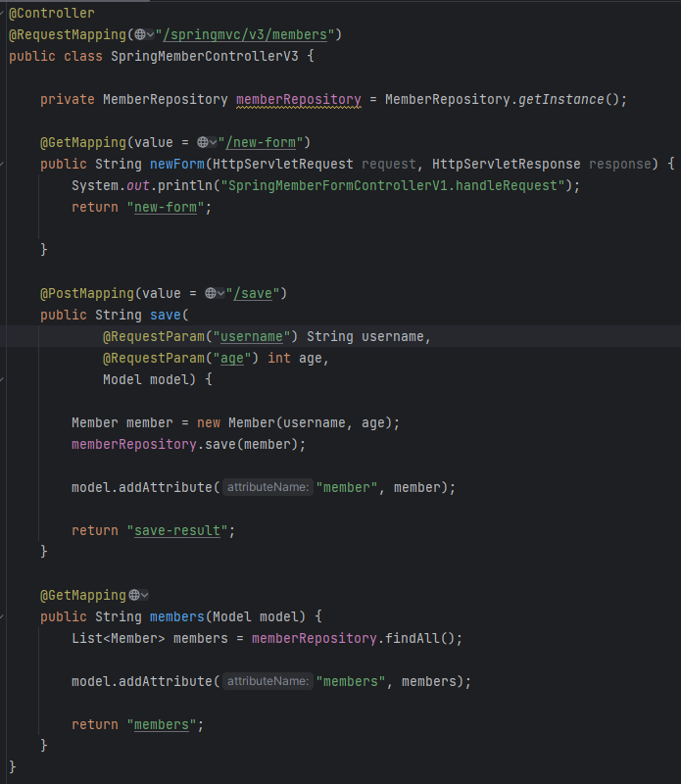
Task: Follow the "members" view name in the last return
Action: tap(162, 724)
